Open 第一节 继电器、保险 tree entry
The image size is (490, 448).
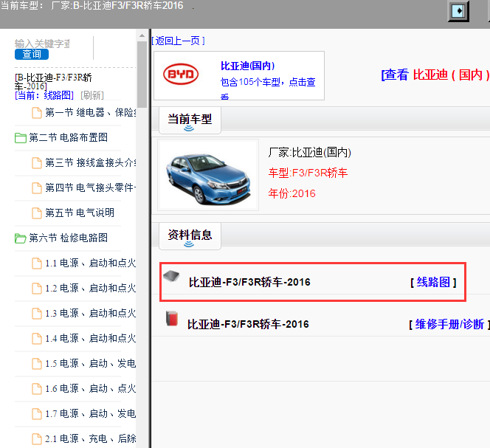[x=91, y=112]
